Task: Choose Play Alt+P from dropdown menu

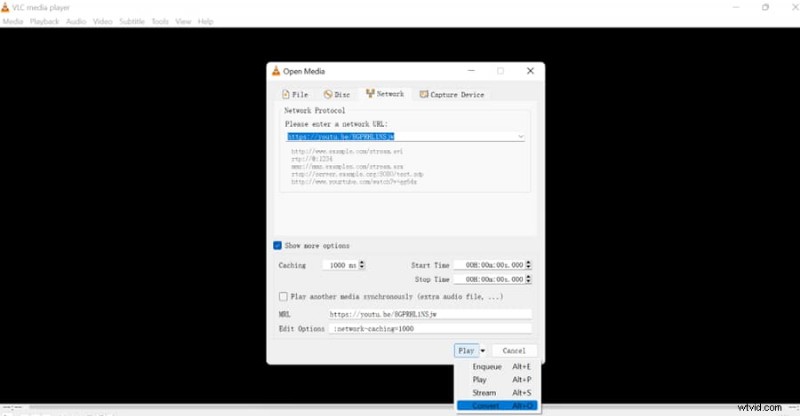Action: [497, 380]
